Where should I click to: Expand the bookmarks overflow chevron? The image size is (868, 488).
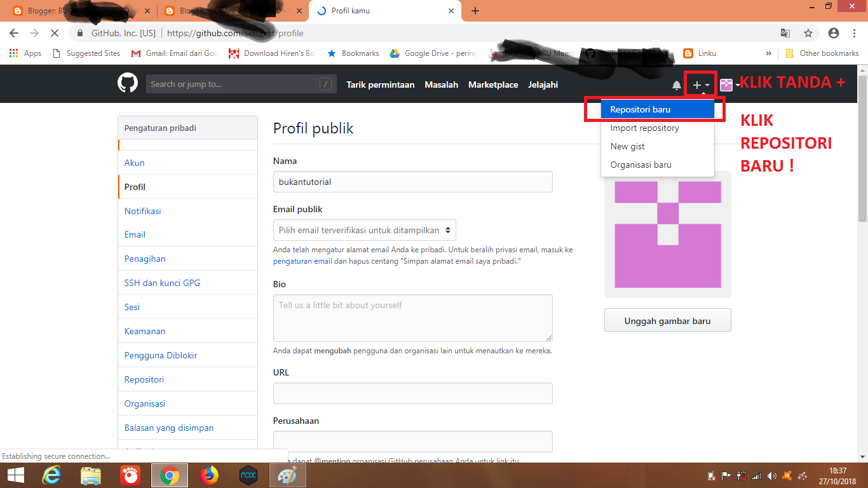coord(768,53)
